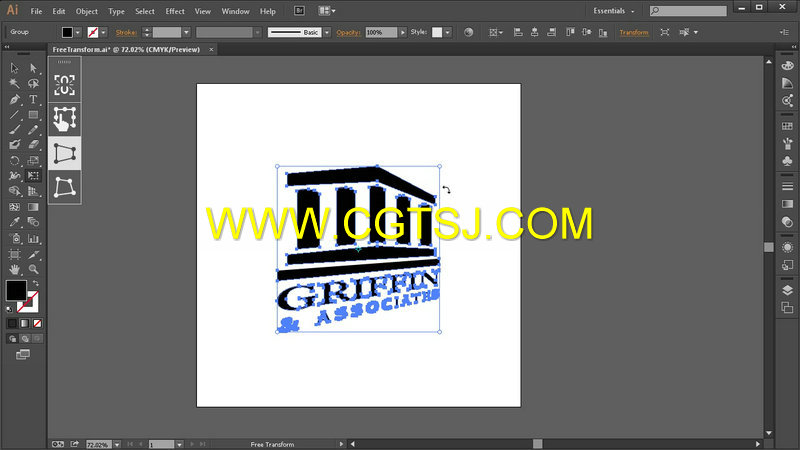The height and width of the screenshot is (450, 800).
Task: Select the Eraser tool
Action: click(33, 145)
